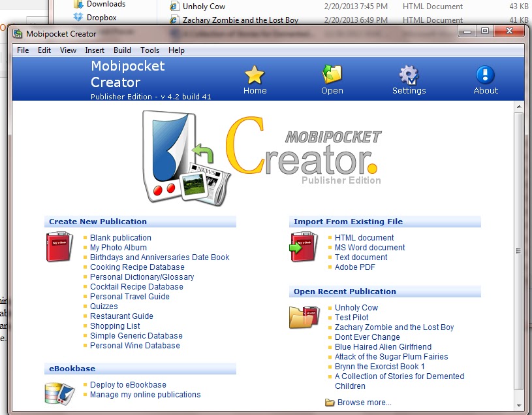Select My Photo Album template
532x415 pixels.
(118, 248)
